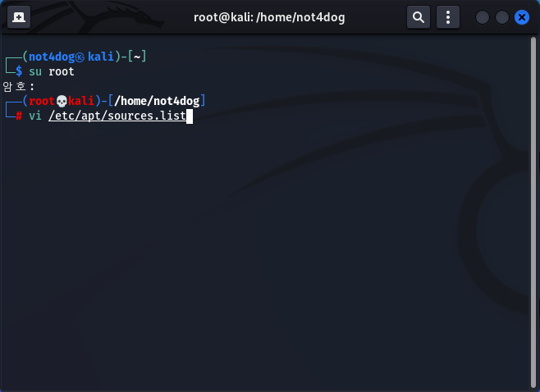Minimize the terminal window
Screen dimensions: 540x392
[x=483, y=17]
